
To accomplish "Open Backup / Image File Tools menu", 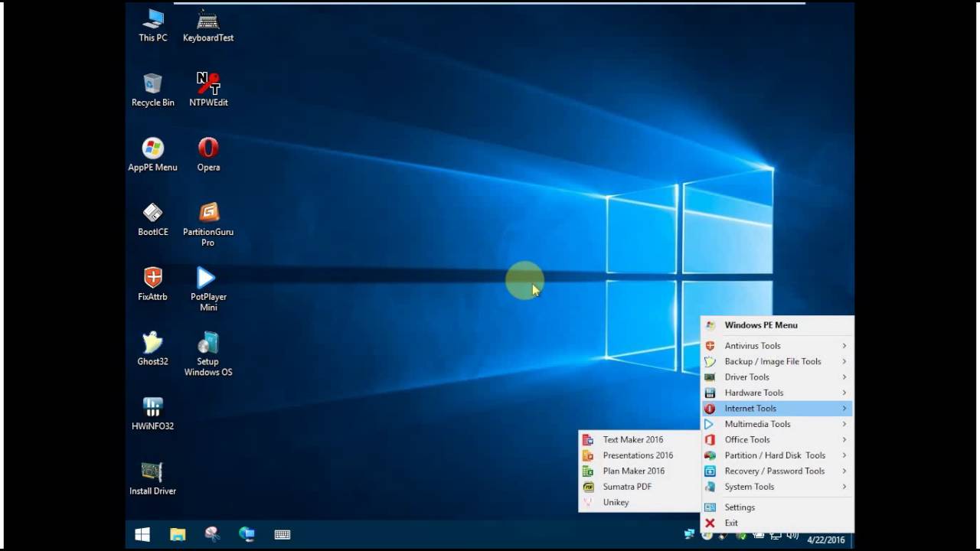I will click(777, 361).
